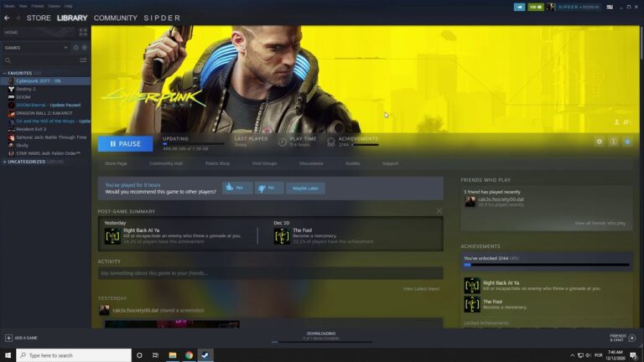Click thumbs down No recommendation button
The image size is (644, 362).
[x=268, y=188]
